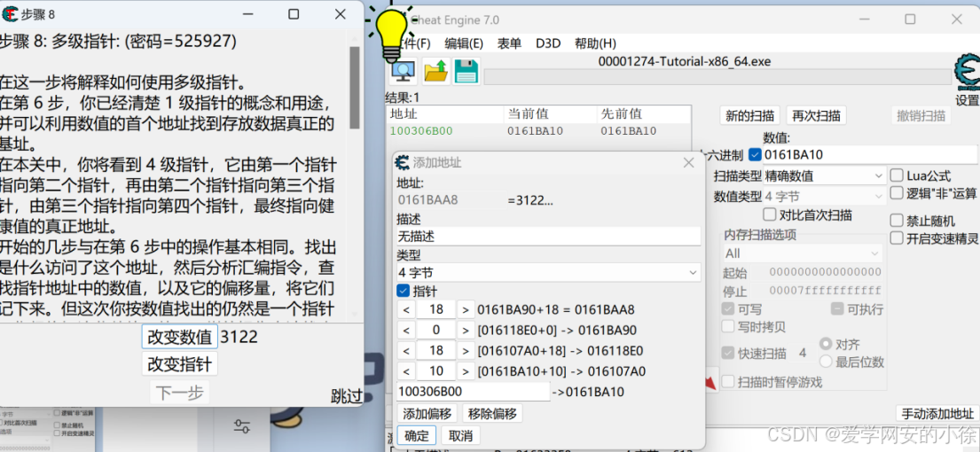Screen dimensions: 980x452
Task: Open the 帮助(H) menu
Action: tap(595, 43)
